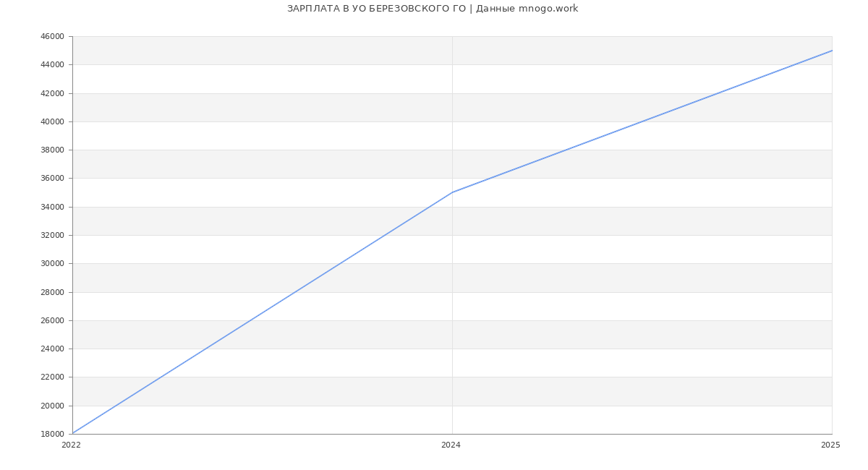
Task: Click the 30000 y-axis value
Action: 52,264
